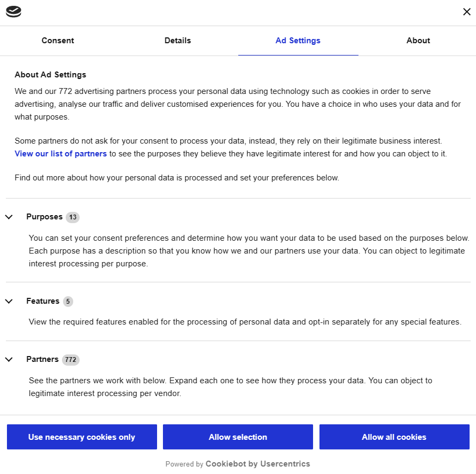476x474 pixels.
Task: Collapse the Purposes disclosure chevron
Action: [x=9, y=217]
